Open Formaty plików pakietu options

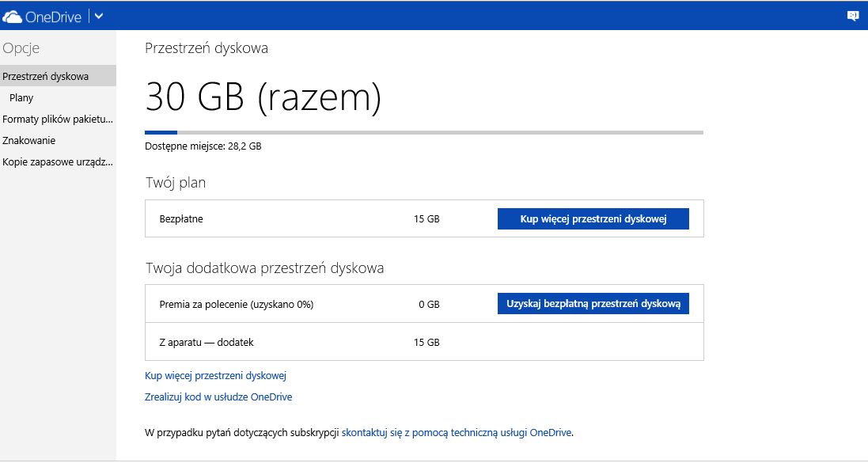pos(58,119)
